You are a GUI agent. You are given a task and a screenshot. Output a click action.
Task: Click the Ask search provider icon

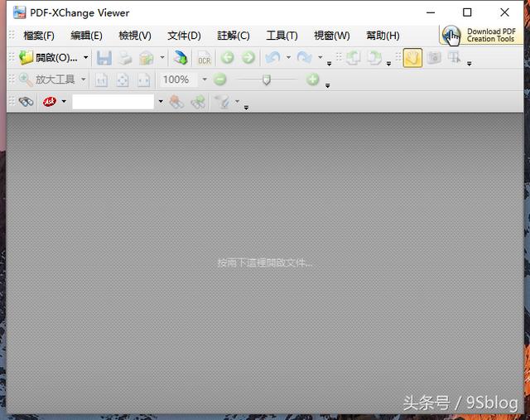[x=50, y=101]
